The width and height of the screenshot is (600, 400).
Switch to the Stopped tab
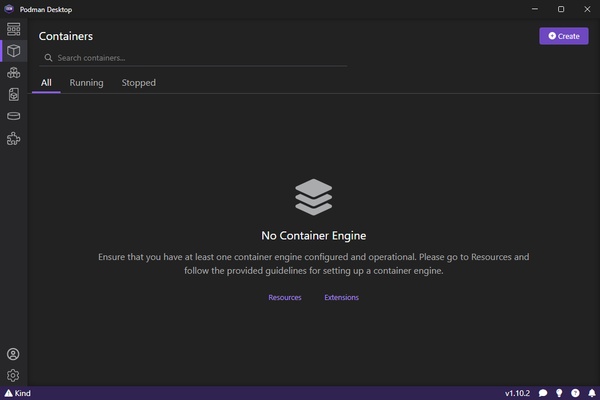tap(139, 83)
